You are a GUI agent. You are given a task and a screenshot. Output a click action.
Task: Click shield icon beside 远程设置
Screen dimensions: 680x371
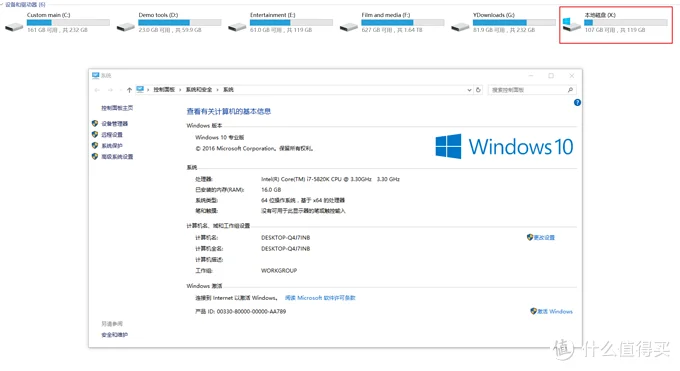click(95, 135)
